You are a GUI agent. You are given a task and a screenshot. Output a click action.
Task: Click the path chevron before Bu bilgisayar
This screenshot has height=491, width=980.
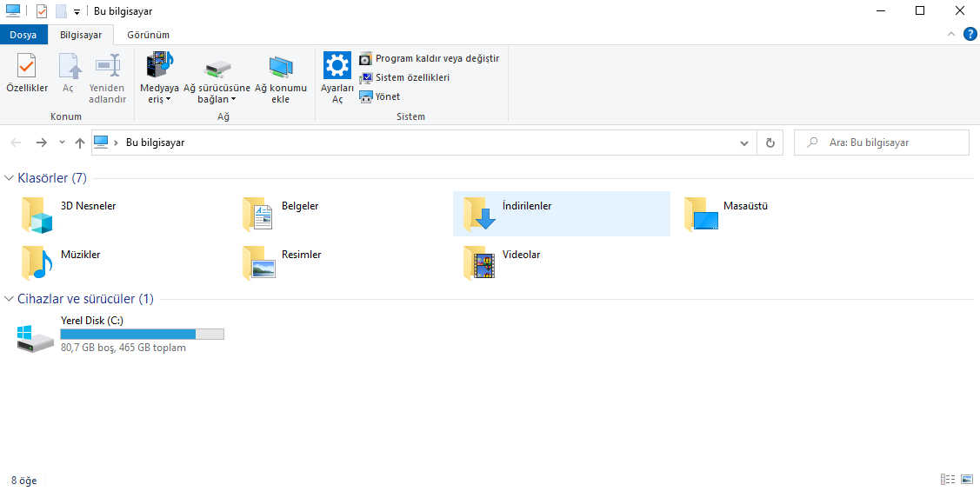click(117, 143)
